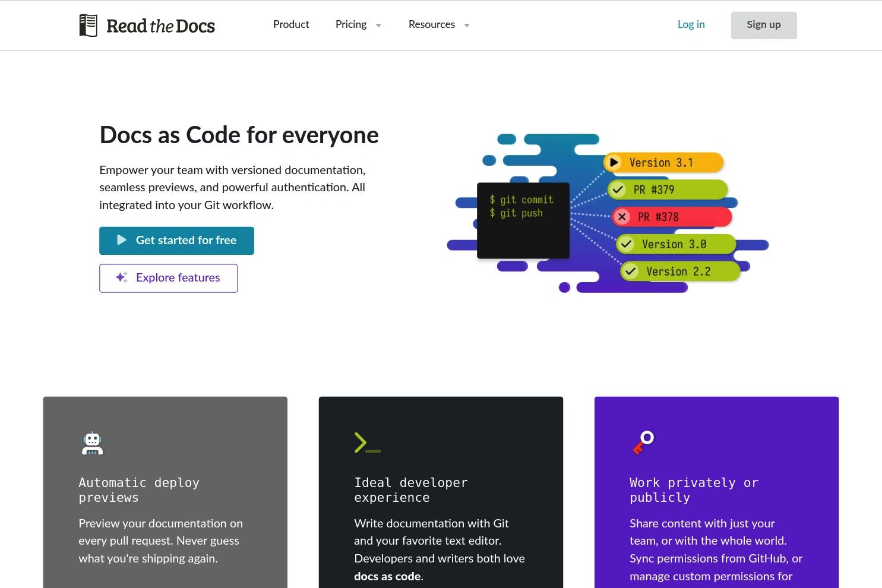
Task: Select Product in the navigation bar
Action: pos(291,24)
